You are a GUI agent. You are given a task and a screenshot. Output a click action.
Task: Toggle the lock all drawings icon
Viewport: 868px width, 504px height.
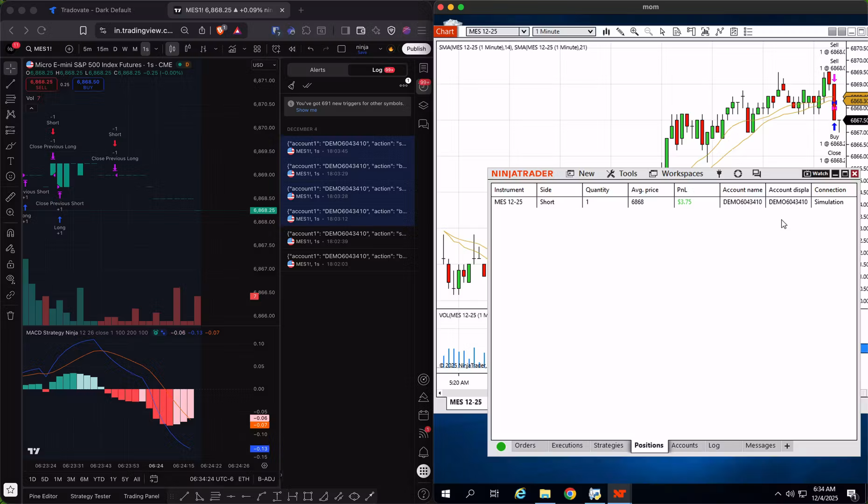[10, 264]
